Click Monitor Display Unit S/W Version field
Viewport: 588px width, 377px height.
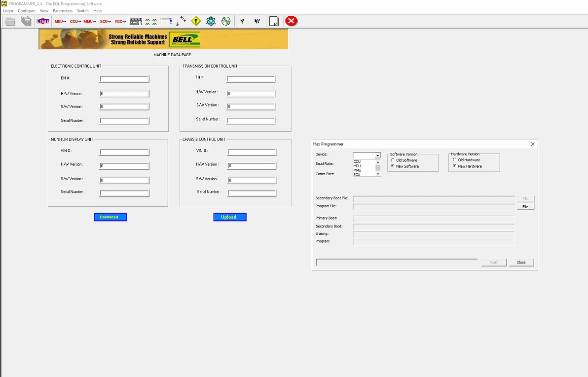(x=124, y=181)
